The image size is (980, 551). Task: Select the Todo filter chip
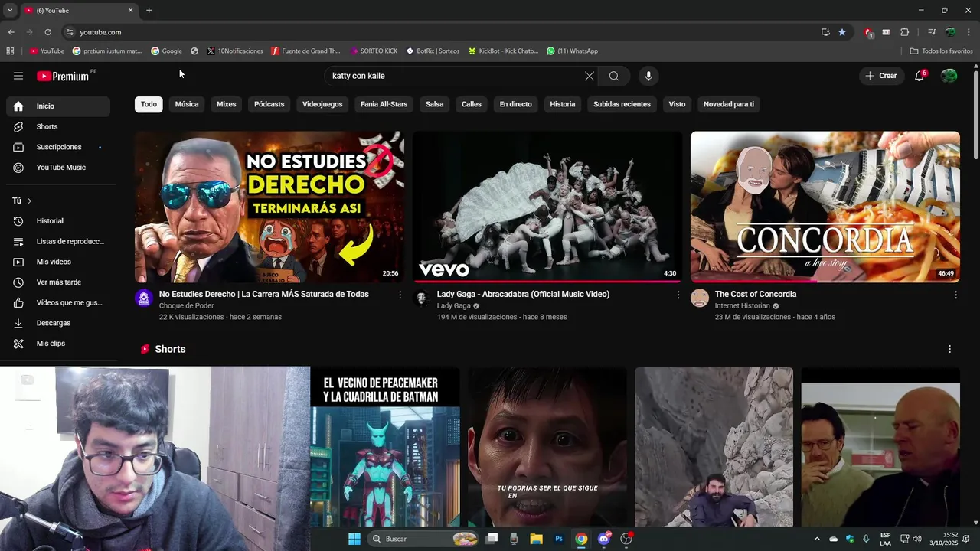[x=149, y=104]
